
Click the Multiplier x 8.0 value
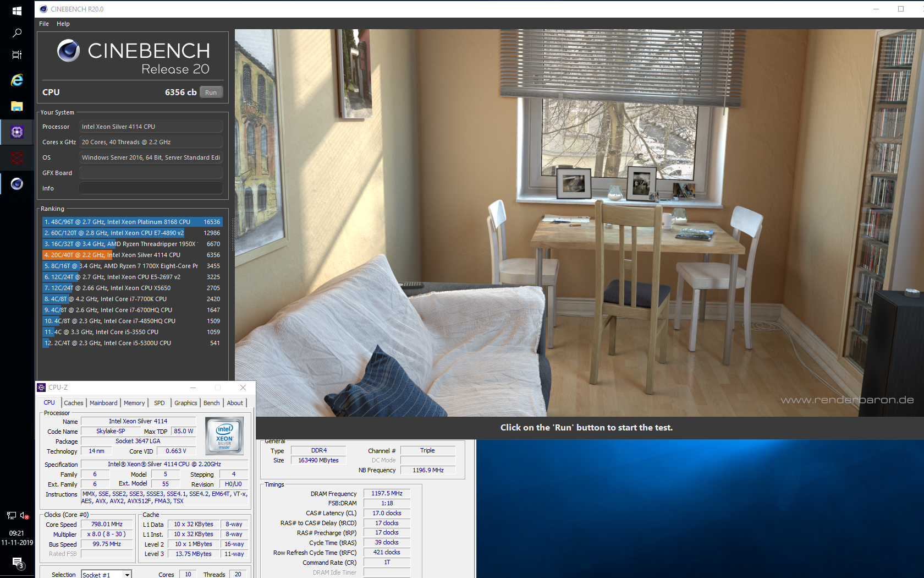click(107, 534)
